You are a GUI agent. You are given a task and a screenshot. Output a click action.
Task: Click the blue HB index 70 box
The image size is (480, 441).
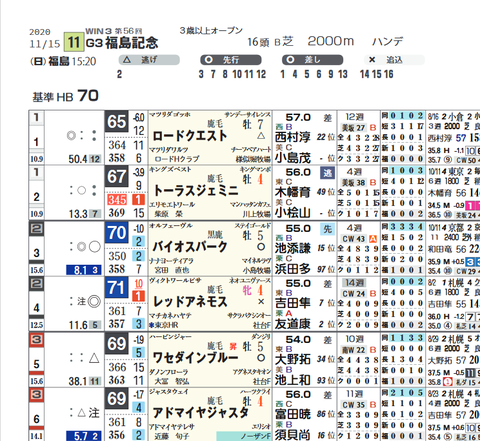pyautogui.click(x=117, y=233)
